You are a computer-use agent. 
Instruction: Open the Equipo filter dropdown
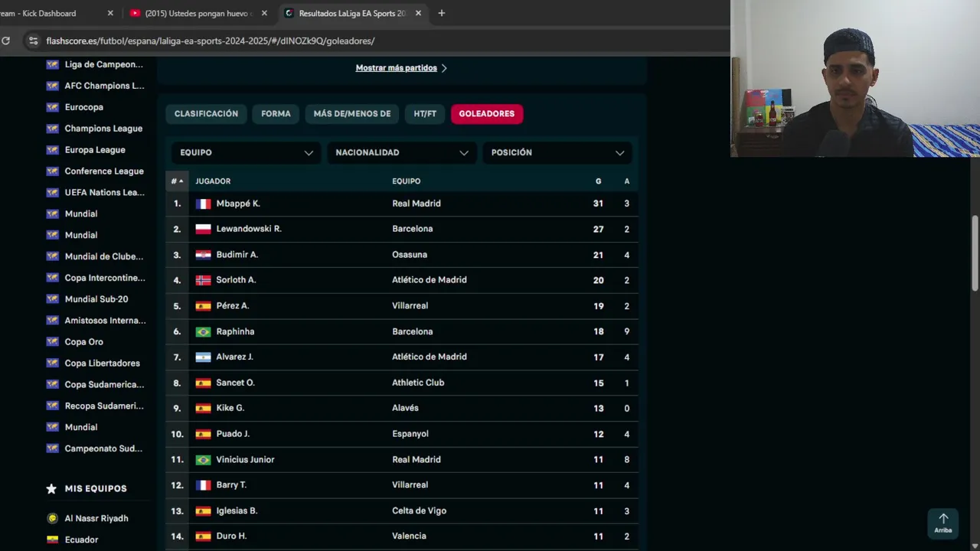click(247, 152)
